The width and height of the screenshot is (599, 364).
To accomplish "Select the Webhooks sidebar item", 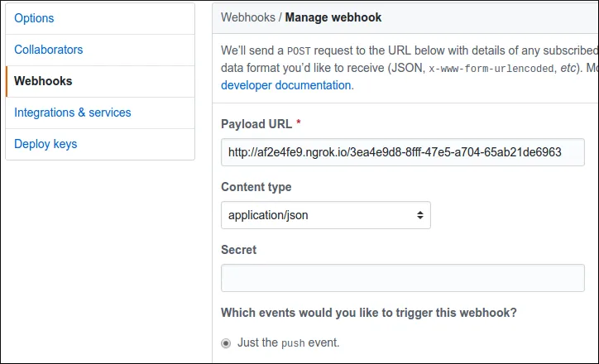I will (x=43, y=81).
